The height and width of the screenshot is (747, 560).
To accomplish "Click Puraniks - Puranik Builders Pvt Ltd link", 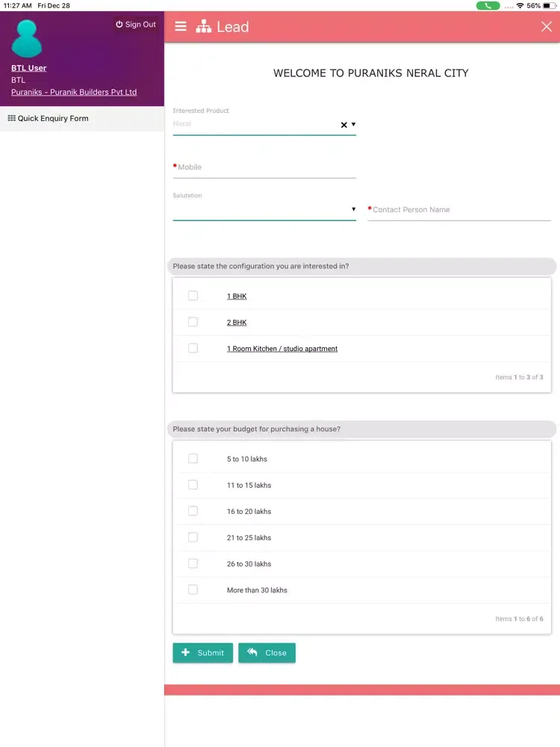I will [x=74, y=92].
